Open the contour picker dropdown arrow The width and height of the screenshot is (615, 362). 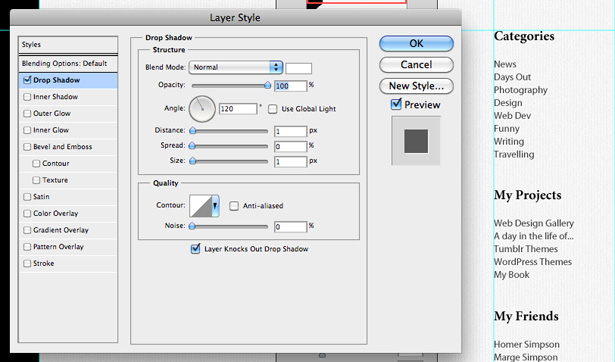click(215, 206)
